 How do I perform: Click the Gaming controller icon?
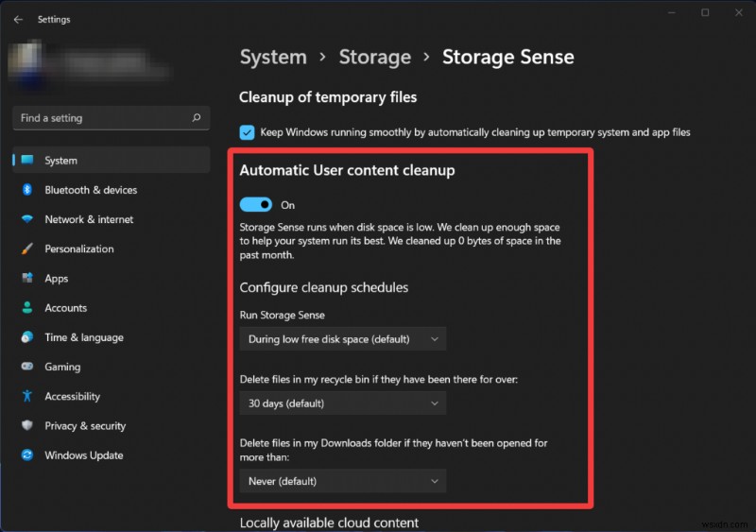pyautogui.click(x=27, y=366)
